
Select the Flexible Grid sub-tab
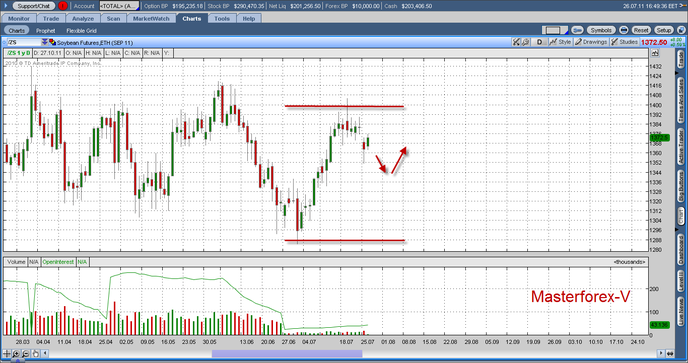coord(81,30)
